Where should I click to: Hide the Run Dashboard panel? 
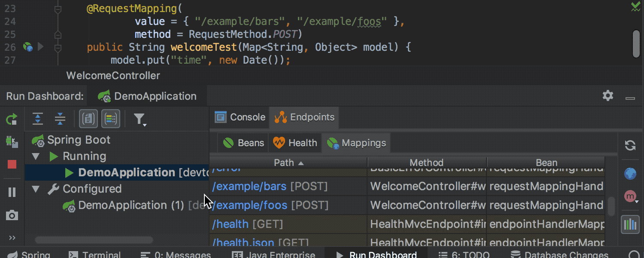pyautogui.click(x=630, y=98)
